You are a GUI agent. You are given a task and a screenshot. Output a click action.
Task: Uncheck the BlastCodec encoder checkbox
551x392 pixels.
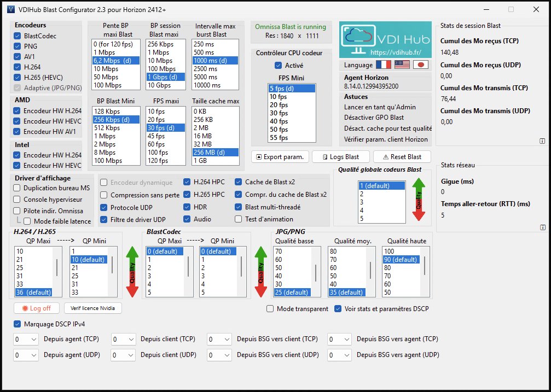click(x=17, y=36)
